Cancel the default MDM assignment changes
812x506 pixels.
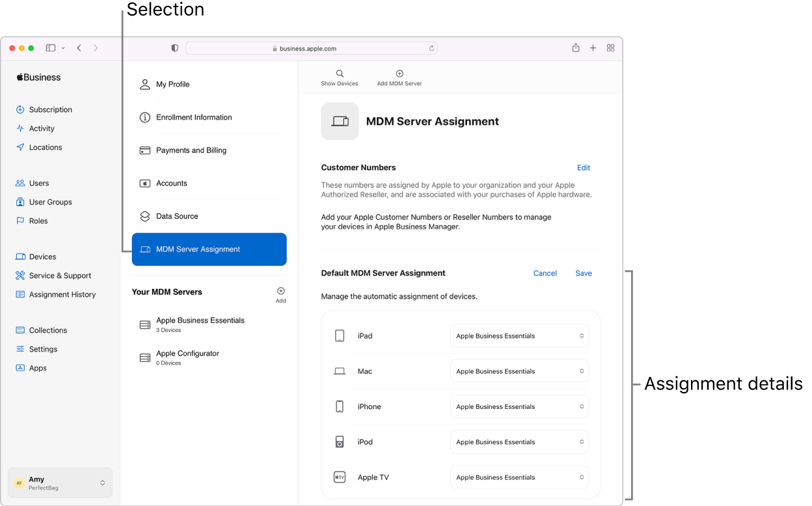[545, 274]
